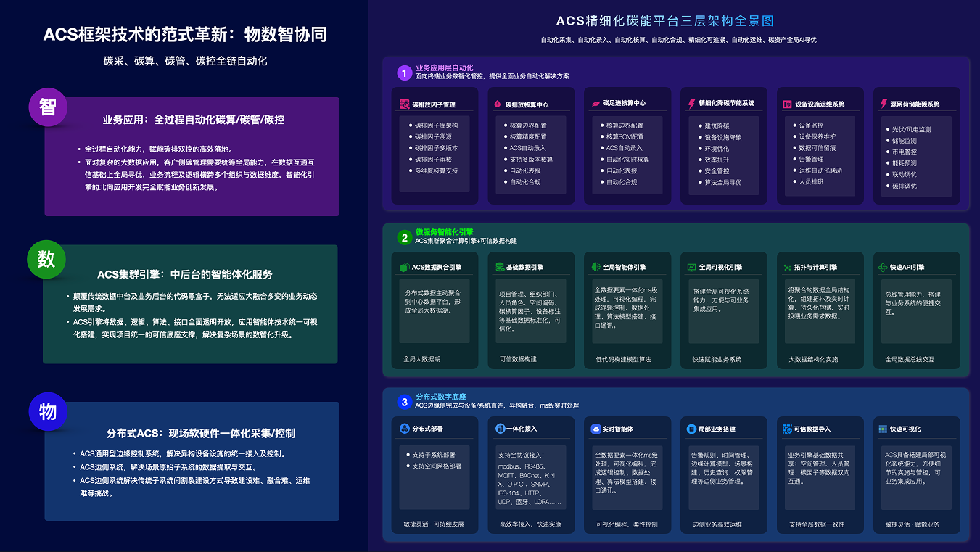
Task: Click the ACS框架技术的范式革新 main title
Action: click(185, 34)
